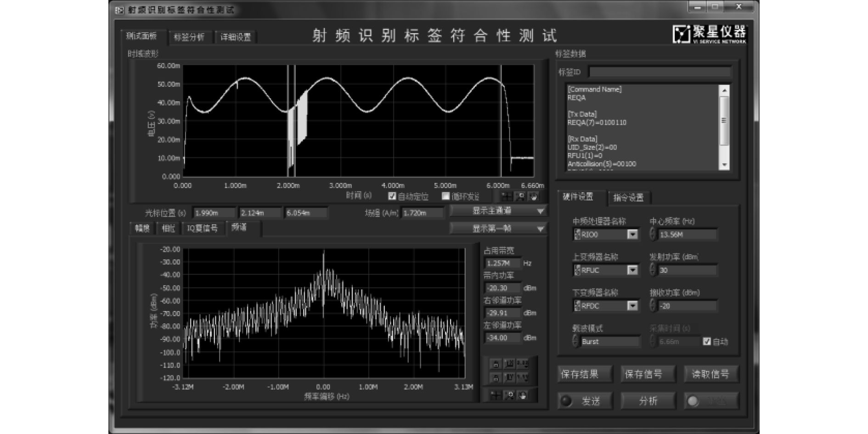
Task: Click the second cursor position field 2.124m
Action: 260,213
